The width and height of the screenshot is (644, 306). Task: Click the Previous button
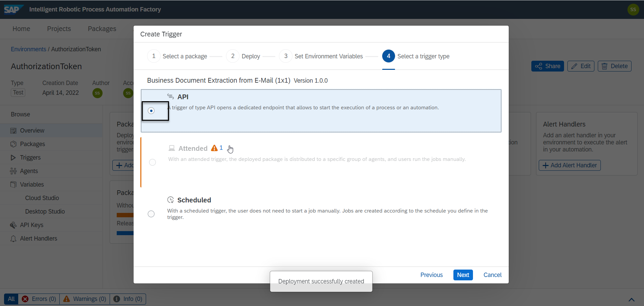tap(431, 275)
